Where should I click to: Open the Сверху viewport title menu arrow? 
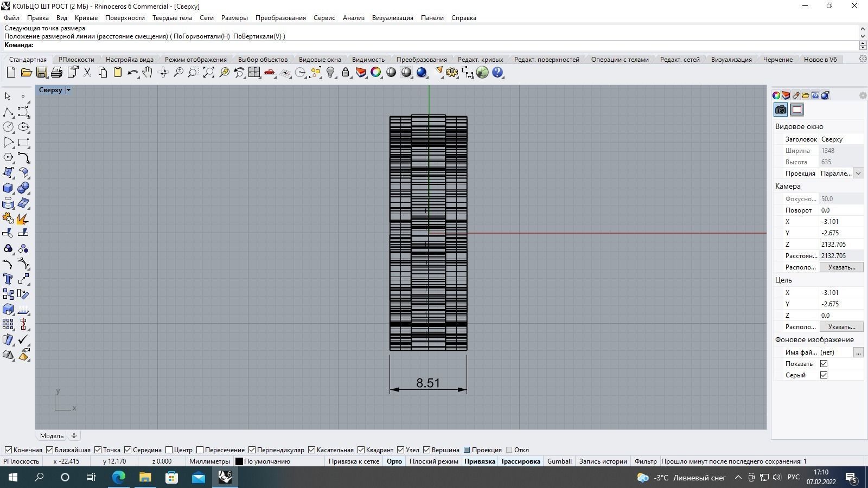point(68,90)
